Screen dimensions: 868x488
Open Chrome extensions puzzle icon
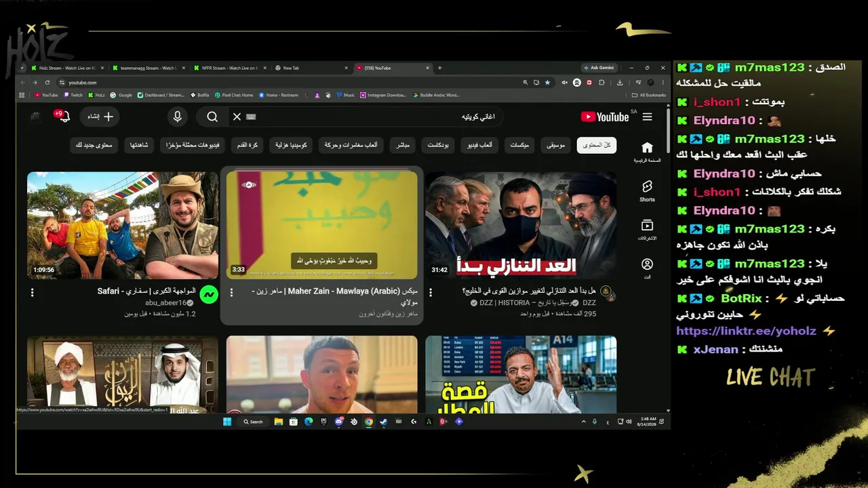coord(601,83)
